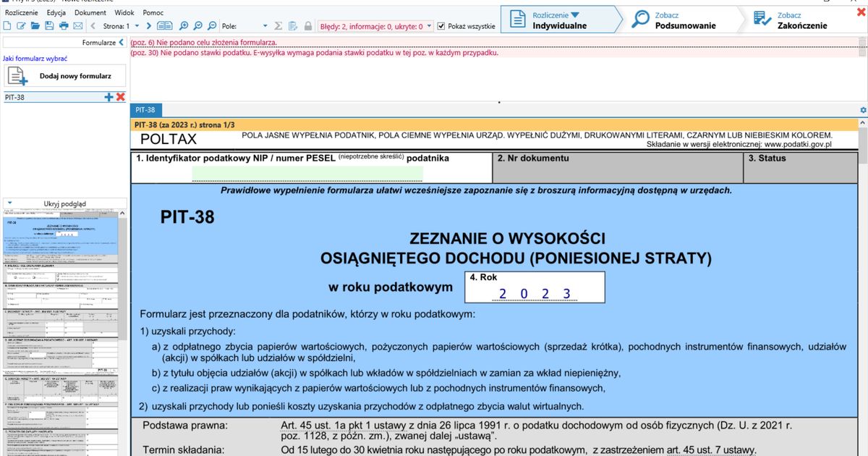Open the Błędy errors summary dropdown
This screenshot has height=456, width=868.
430,26
